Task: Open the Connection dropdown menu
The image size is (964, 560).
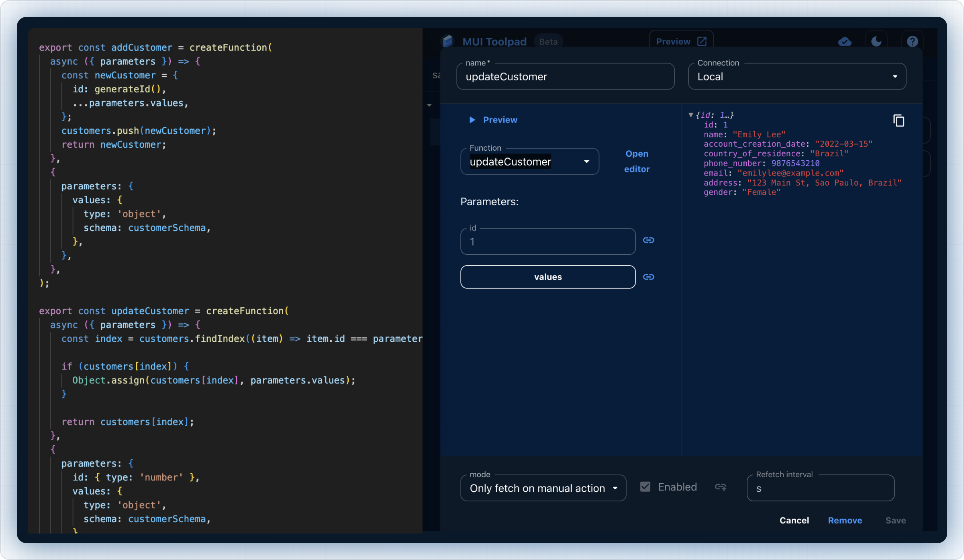Action: click(x=797, y=77)
